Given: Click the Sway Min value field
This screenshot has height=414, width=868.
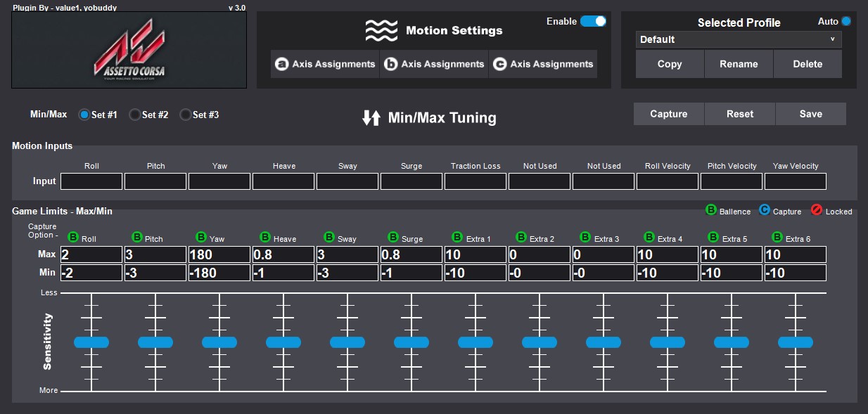Looking at the screenshot, I should 347,273.
